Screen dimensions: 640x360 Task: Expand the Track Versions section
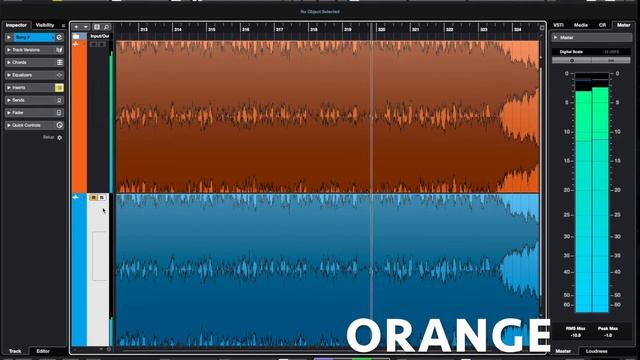pos(9,50)
